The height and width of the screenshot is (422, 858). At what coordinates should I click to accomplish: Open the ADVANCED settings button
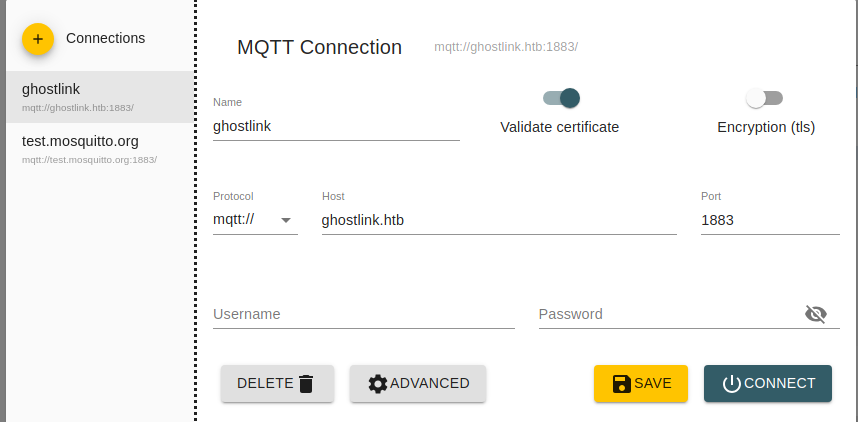tap(418, 384)
